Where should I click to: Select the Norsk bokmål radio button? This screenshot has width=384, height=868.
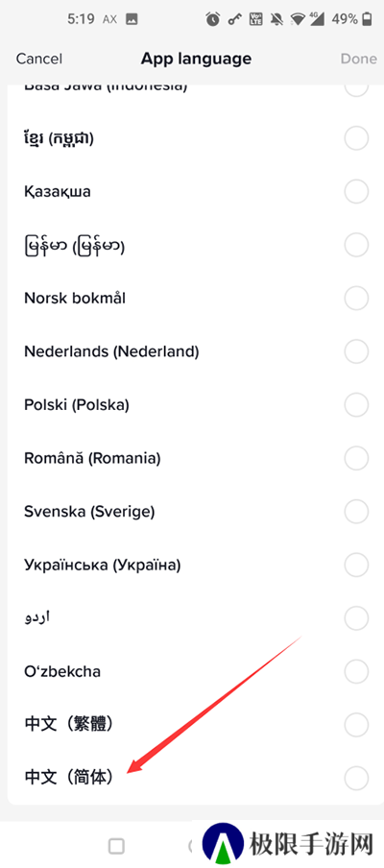click(356, 299)
